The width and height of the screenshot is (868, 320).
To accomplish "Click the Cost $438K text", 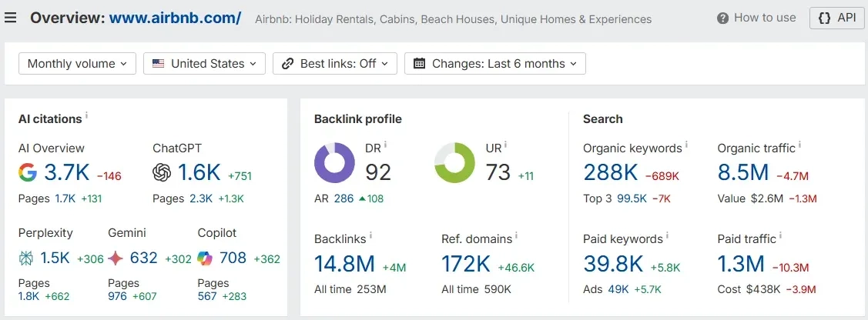I will 749,289.
